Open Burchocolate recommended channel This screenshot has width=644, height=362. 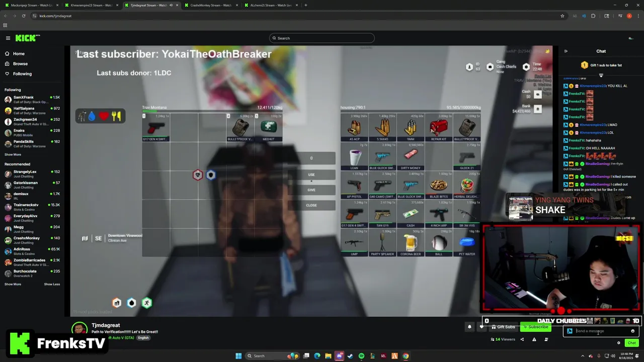(32, 273)
